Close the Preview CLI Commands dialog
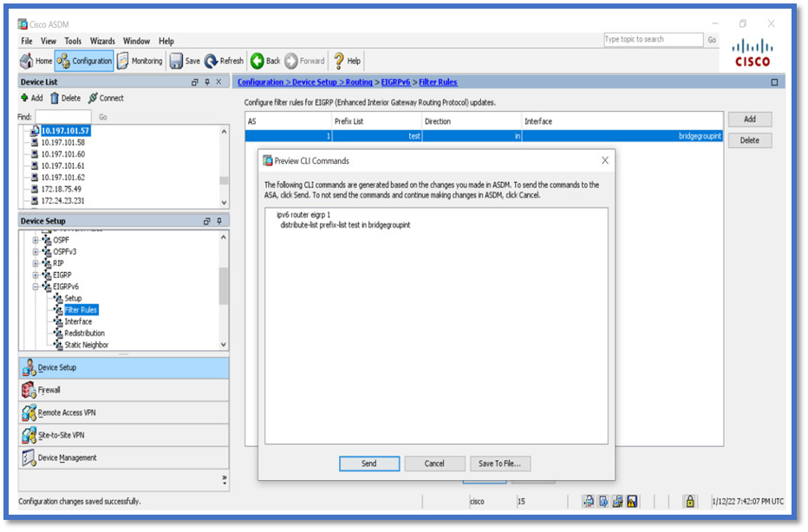The width and height of the screenshot is (808, 532). click(x=605, y=160)
